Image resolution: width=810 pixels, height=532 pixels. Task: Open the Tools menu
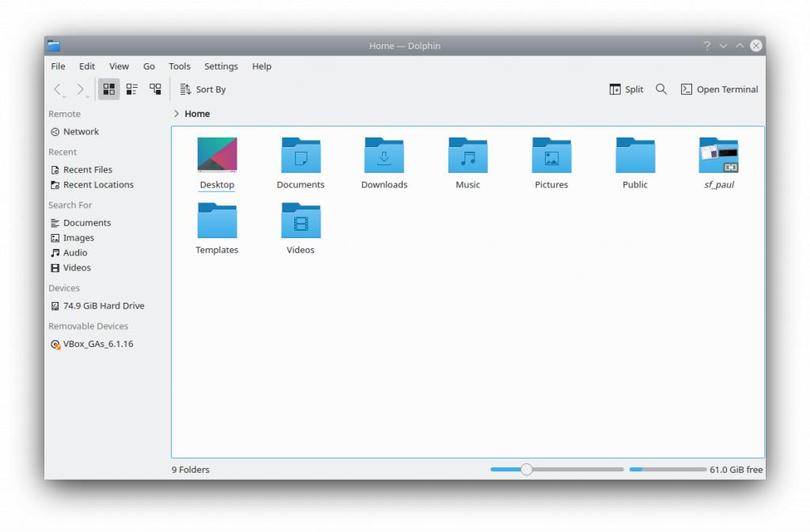coord(180,66)
